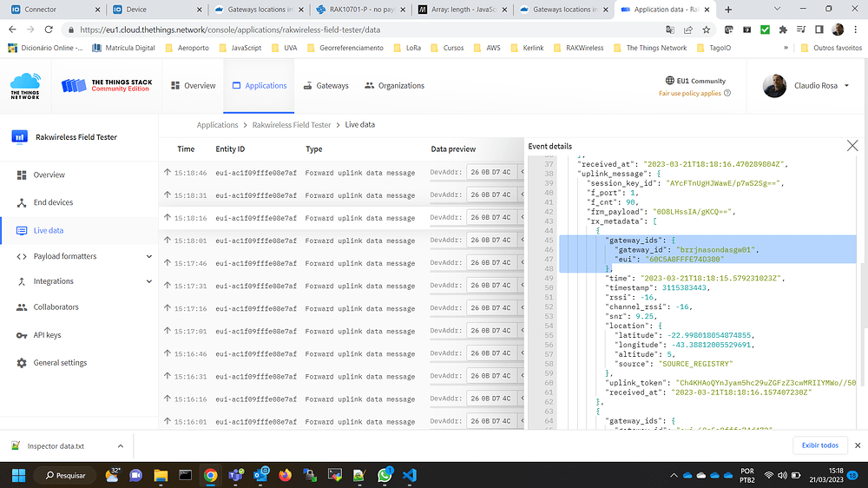Open the Chrome three-dot menu

(x=856, y=30)
